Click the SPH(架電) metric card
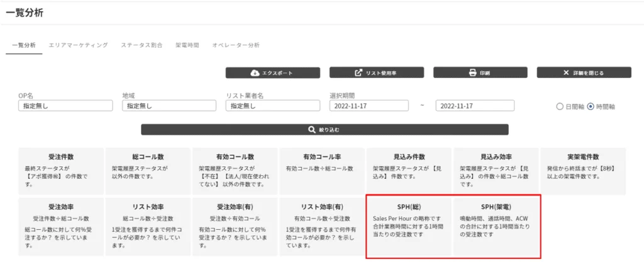The width and height of the screenshot is (644, 262). (x=496, y=225)
